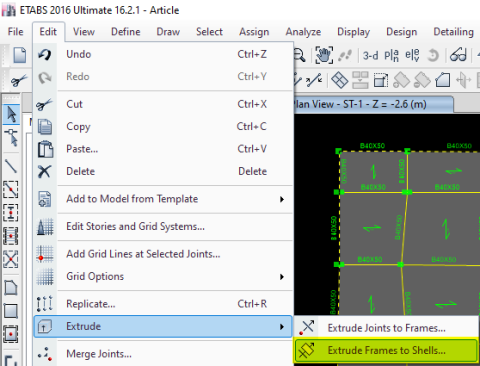Open the Detailing menu
The height and width of the screenshot is (366, 480).
pos(453,32)
